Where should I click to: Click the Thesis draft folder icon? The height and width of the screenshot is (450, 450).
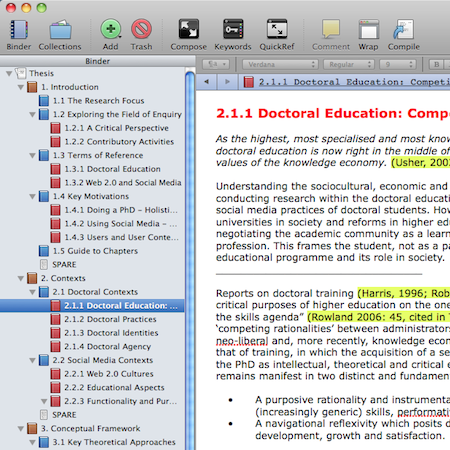21,73
